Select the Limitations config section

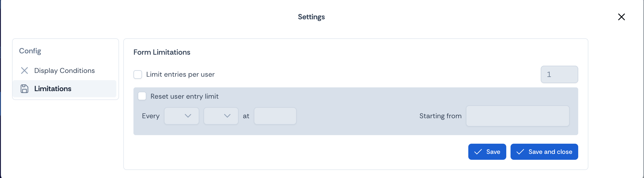(64, 89)
